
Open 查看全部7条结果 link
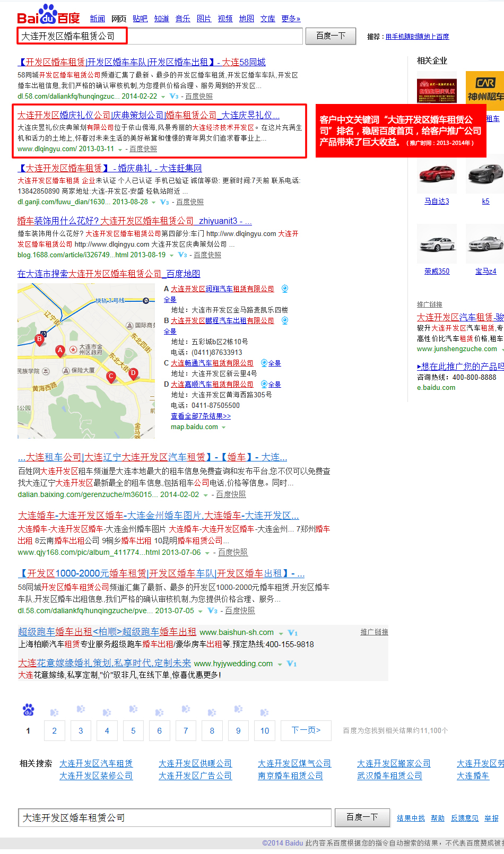click(201, 416)
